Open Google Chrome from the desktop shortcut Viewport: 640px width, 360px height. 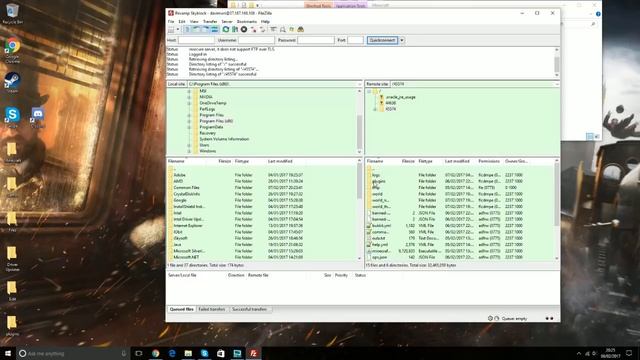(x=12, y=51)
